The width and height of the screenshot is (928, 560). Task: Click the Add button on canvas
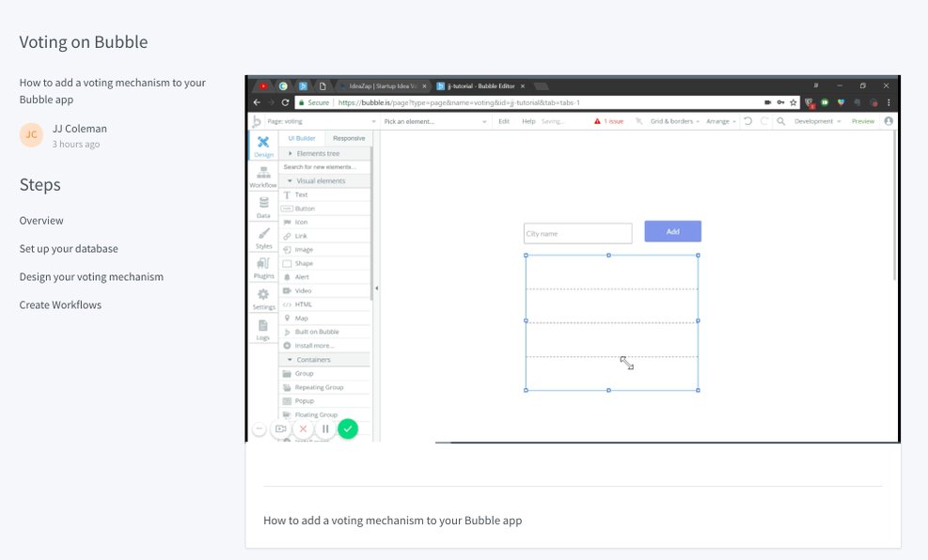coord(673,231)
